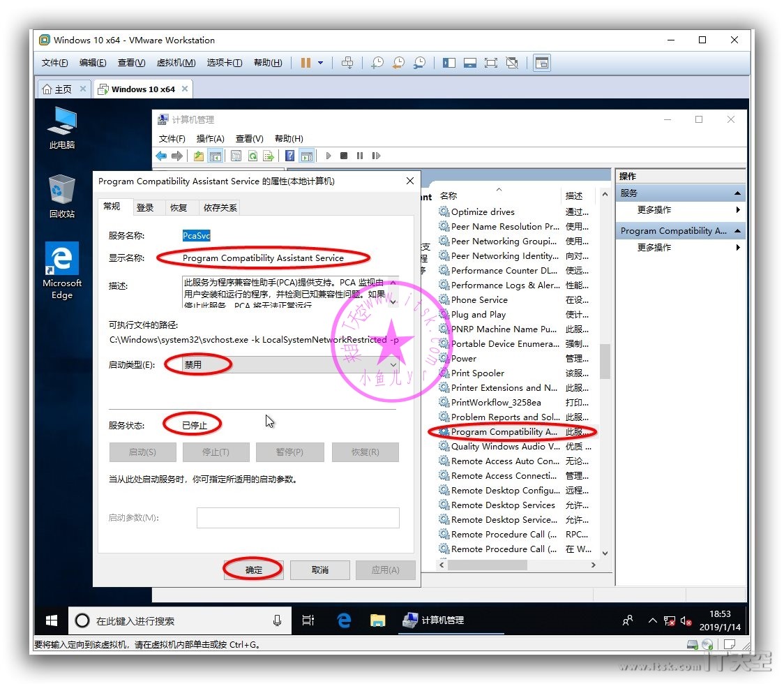Open the 查看(V) menu in Computer Management

click(x=250, y=139)
